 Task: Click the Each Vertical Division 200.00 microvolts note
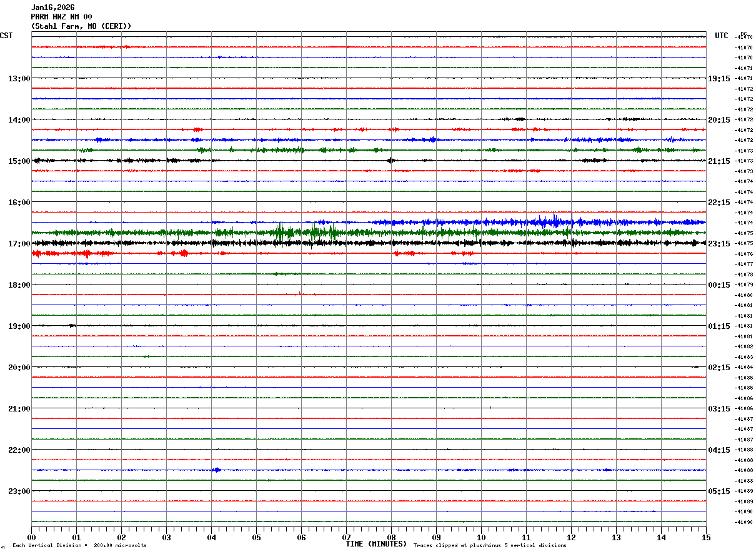[x=79, y=546]
